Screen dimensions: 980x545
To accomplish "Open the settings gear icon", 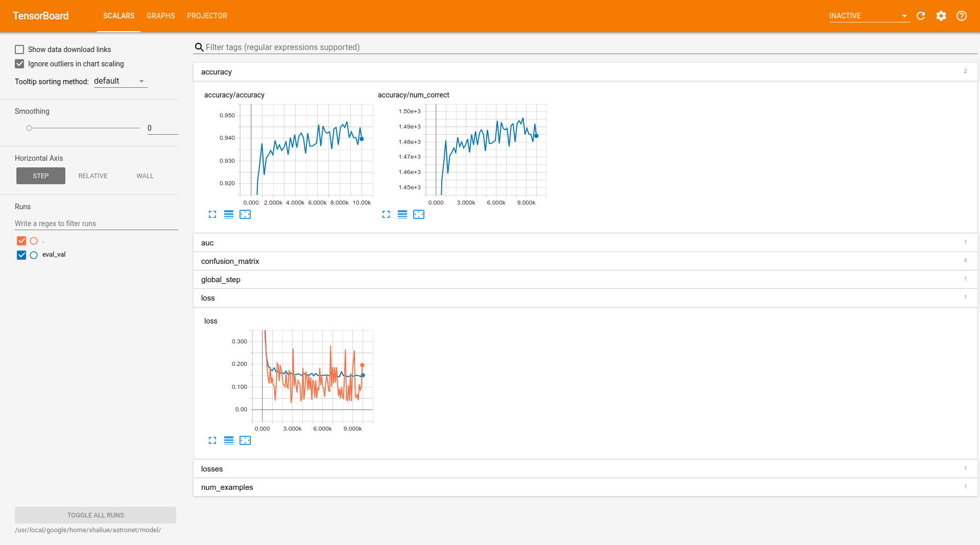I will [941, 16].
